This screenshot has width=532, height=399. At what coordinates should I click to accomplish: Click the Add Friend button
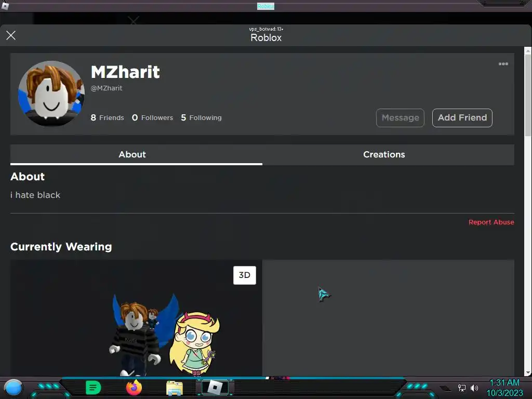[x=462, y=118]
